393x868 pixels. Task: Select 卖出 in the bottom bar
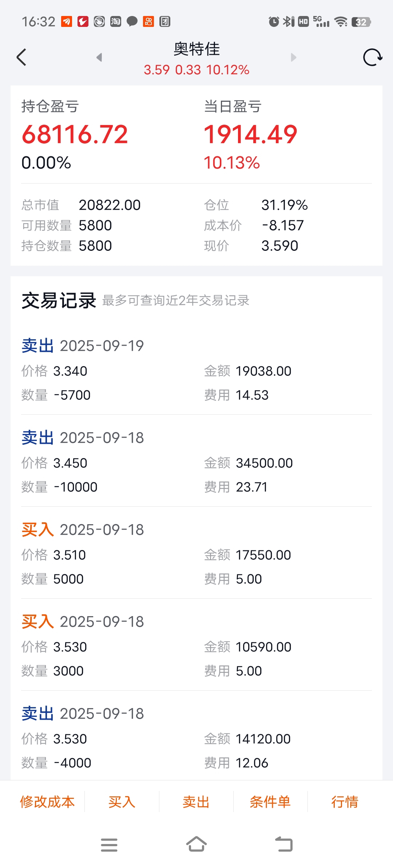[196, 801]
